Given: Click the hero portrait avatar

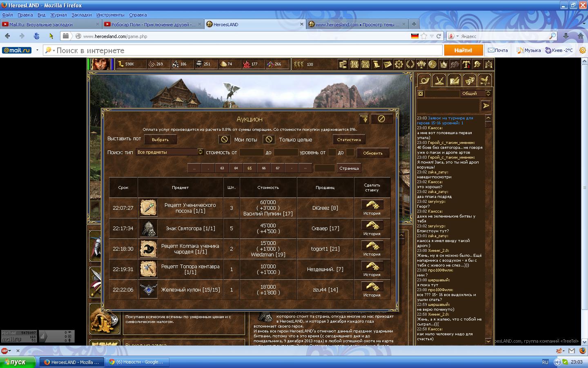Looking at the screenshot, I should (100, 64).
